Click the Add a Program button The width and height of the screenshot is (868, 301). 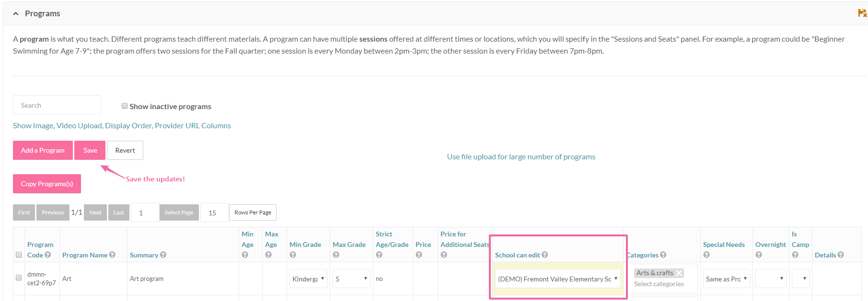click(43, 150)
